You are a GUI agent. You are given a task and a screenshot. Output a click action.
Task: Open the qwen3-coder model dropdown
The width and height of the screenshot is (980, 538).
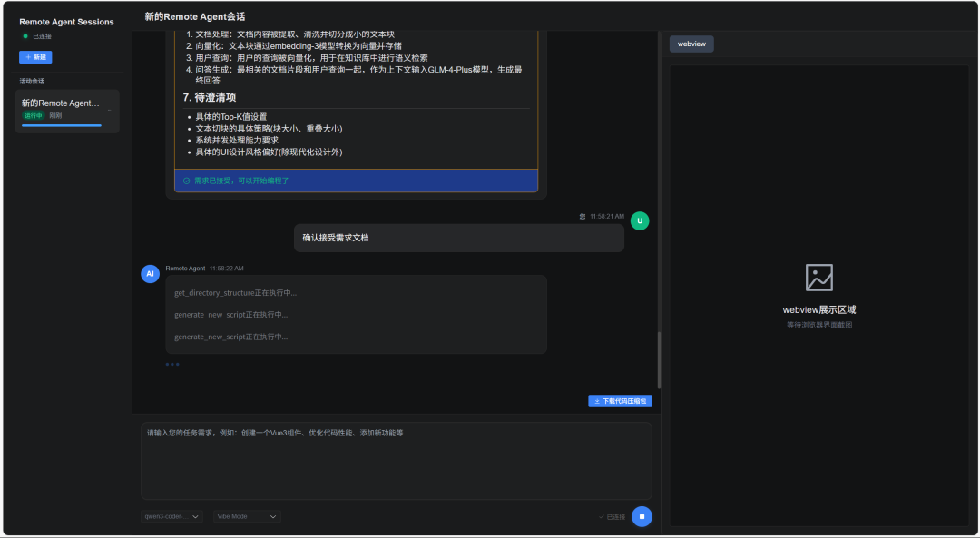(171, 516)
